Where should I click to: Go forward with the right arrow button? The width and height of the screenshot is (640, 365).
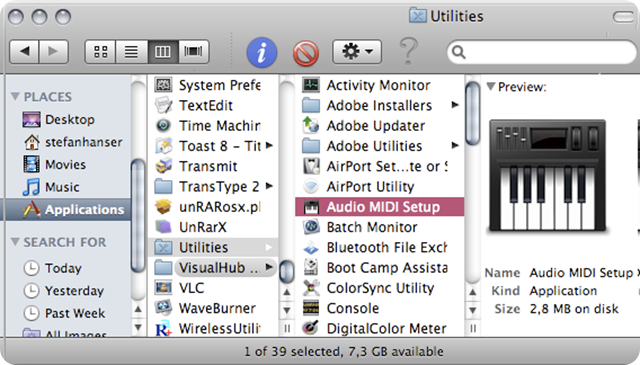pyautogui.click(x=53, y=52)
